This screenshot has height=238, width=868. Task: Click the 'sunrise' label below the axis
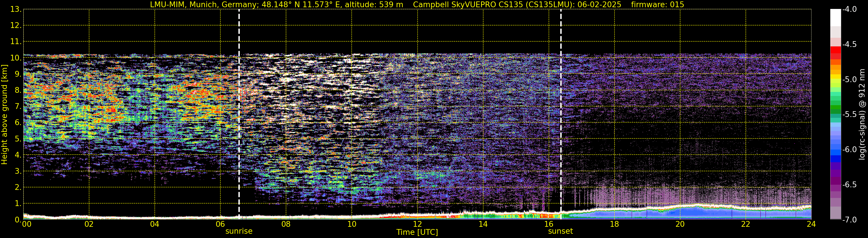pos(239,231)
